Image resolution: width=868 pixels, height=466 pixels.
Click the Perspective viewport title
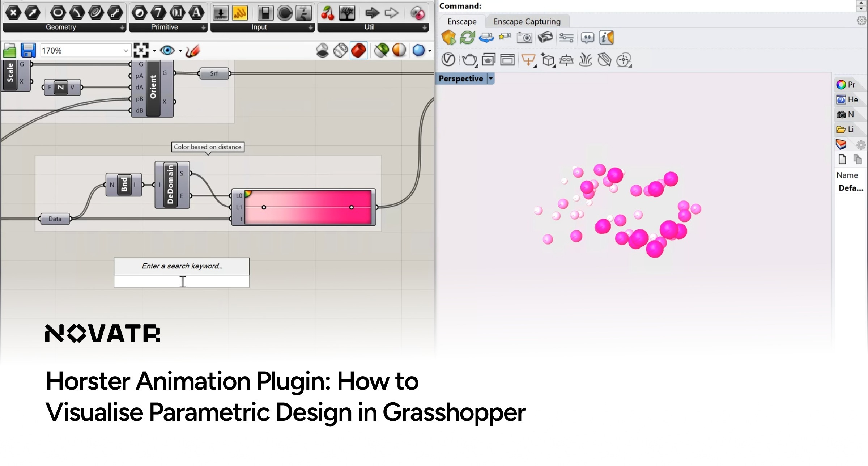(x=461, y=79)
